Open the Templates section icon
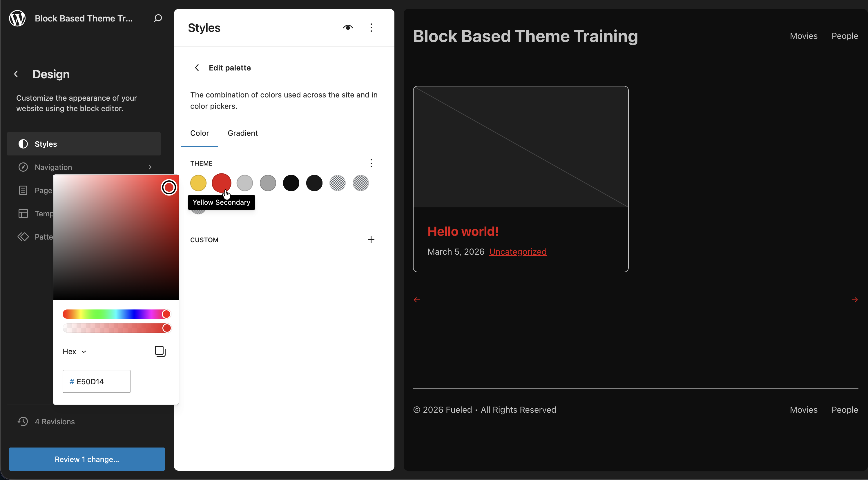The width and height of the screenshot is (868, 480). pyautogui.click(x=23, y=213)
